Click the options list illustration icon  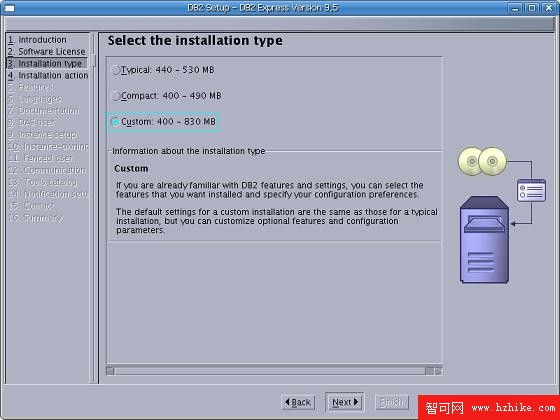531,190
